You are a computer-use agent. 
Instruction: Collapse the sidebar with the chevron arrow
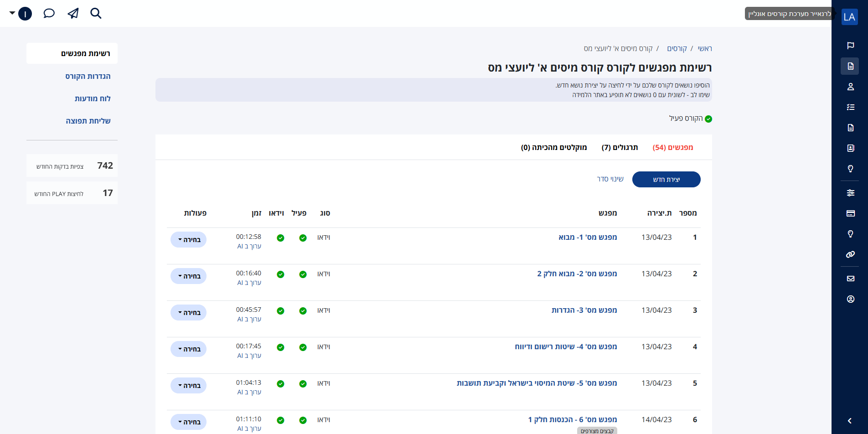pos(850,421)
